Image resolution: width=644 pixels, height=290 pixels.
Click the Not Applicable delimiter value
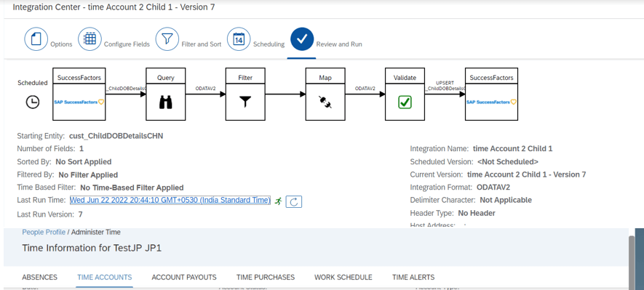(x=506, y=200)
